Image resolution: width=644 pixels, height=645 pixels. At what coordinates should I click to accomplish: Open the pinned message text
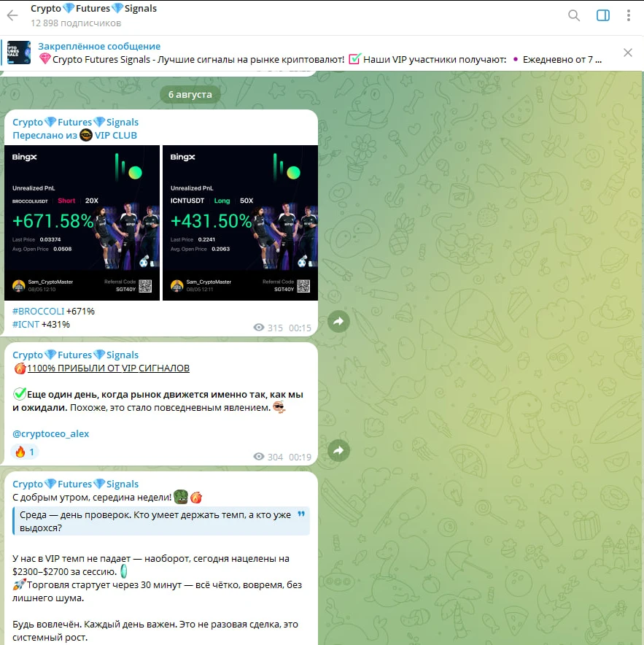(x=321, y=59)
